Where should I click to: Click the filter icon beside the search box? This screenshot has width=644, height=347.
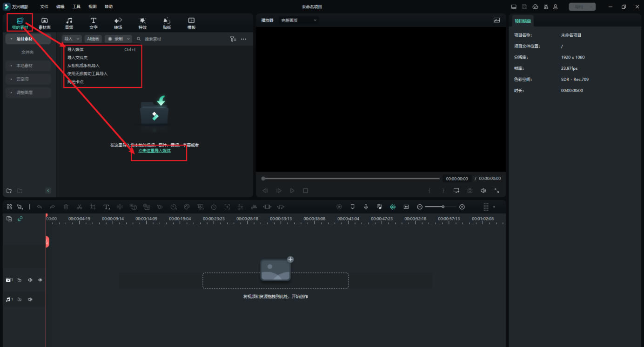[x=233, y=39]
